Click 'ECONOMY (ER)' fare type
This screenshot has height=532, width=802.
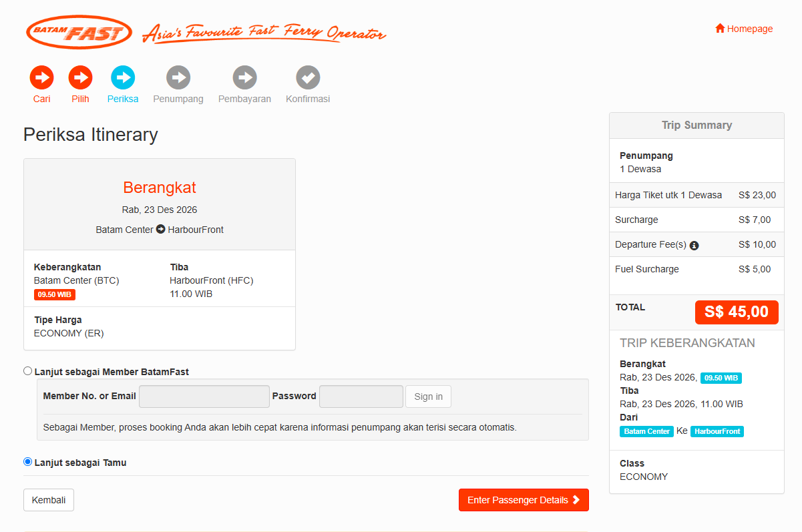point(69,333)
